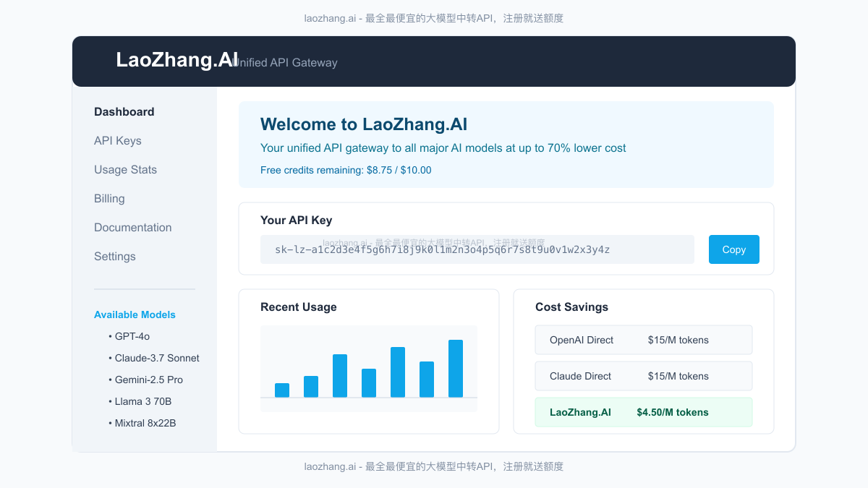868x488 pixels.
Task: Select the highlighted LaoZhang.AI pricing row
Action: (644, 412)
